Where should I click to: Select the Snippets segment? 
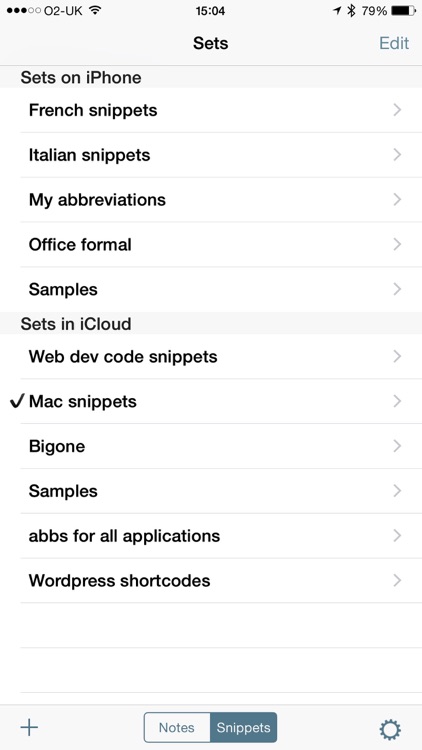click(244, 728)
